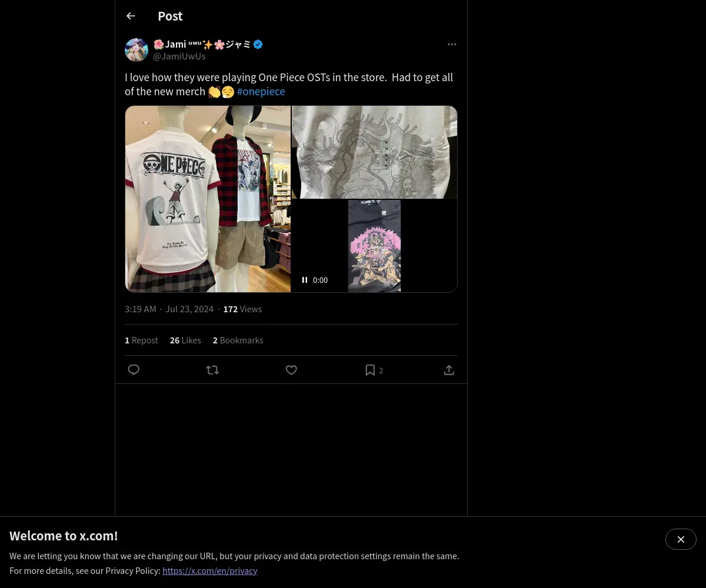Viewport: 706px width, 588px height.
Task: Repost this post with the arrows icon
Action: [x=212, y=370]
